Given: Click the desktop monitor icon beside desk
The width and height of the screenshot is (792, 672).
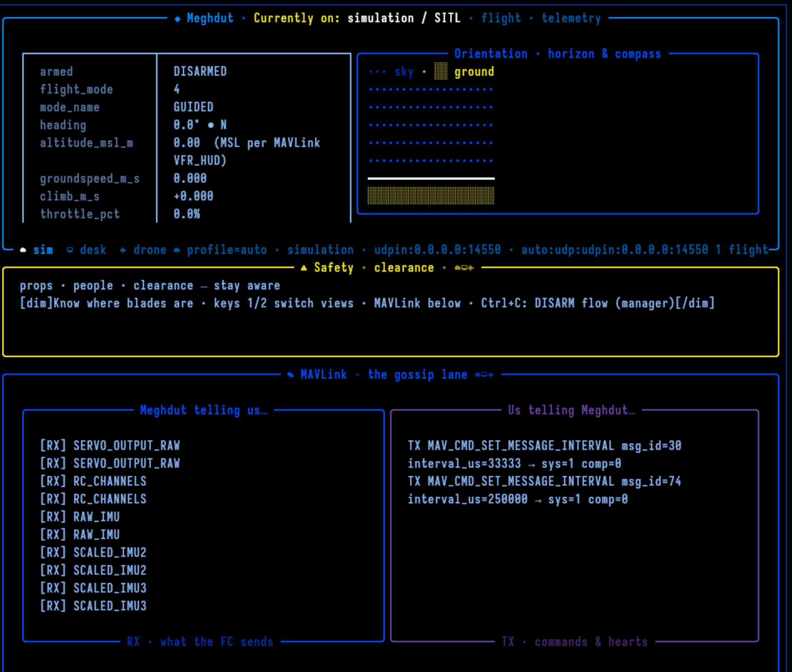Looking at the screenshot, I should pyautogui.click(x=70, y=250).
